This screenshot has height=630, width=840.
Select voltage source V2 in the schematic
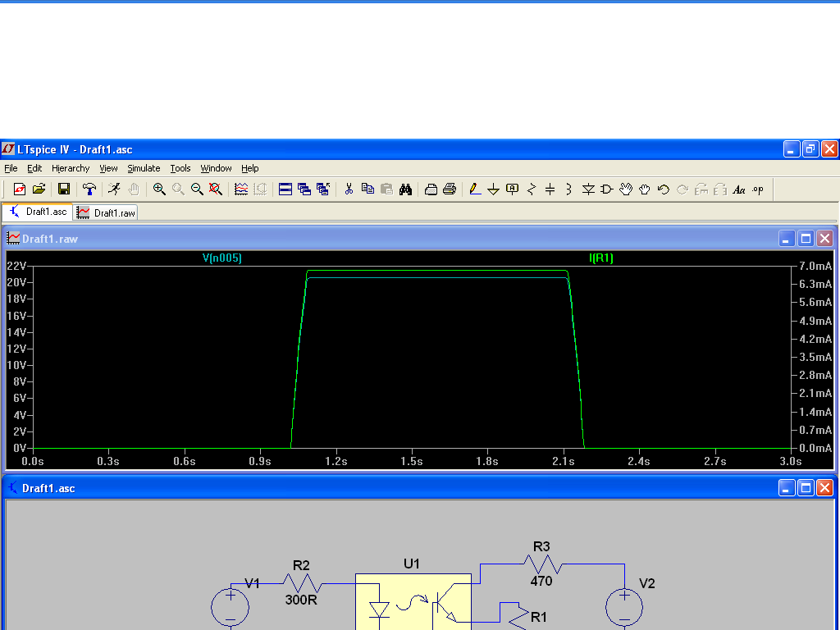624,607
